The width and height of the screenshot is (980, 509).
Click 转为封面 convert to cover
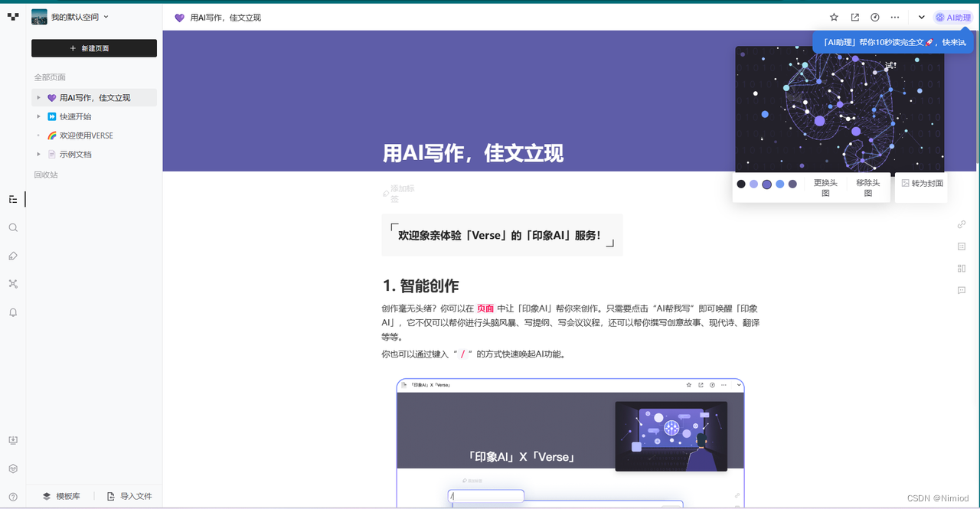pos(922,183)
